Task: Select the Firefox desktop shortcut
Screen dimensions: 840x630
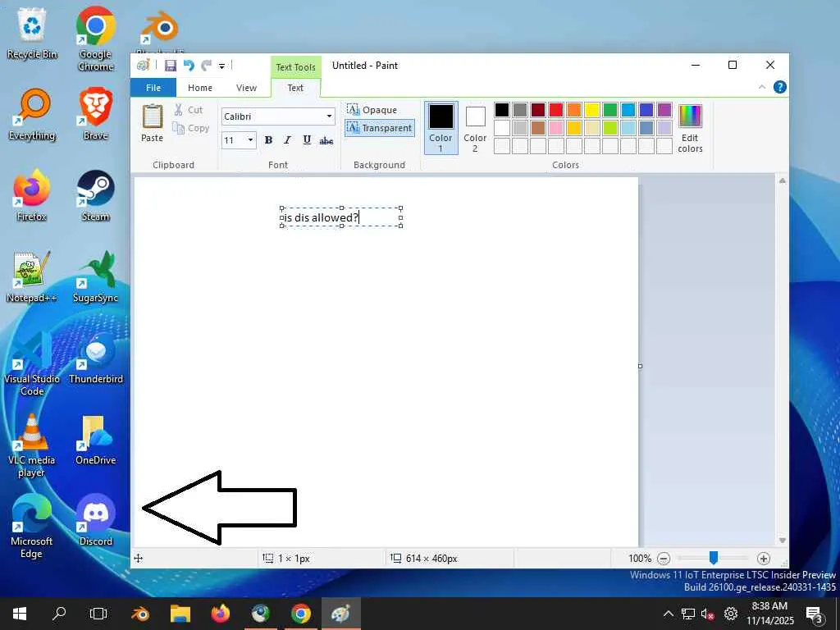Action: click(x=32, y=195)
